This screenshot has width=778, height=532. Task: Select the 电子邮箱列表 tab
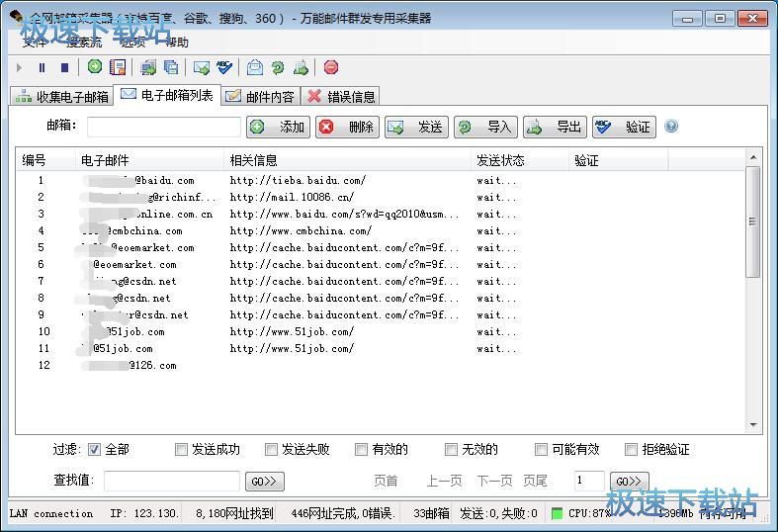click(x=167, y=95)
